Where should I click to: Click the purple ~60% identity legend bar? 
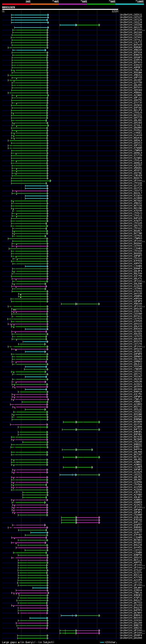73,4
